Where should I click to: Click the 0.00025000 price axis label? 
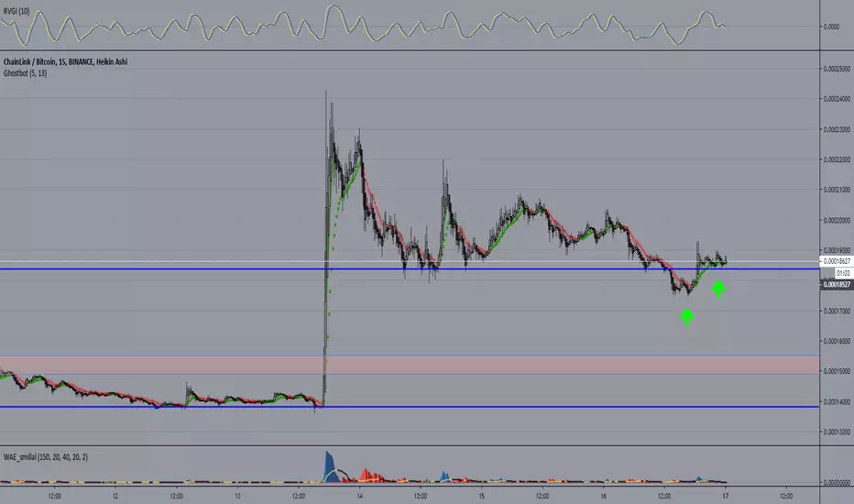837,69
